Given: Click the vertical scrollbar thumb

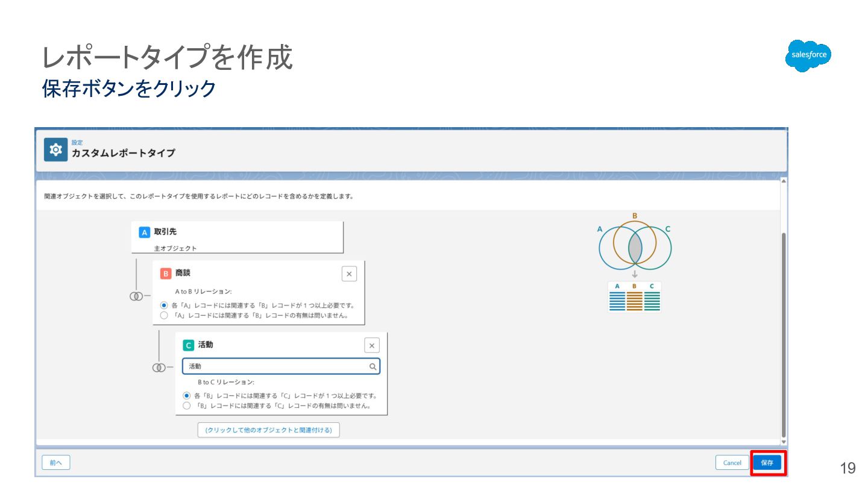Looking at the screenshot, I should (x=784, y=335).
